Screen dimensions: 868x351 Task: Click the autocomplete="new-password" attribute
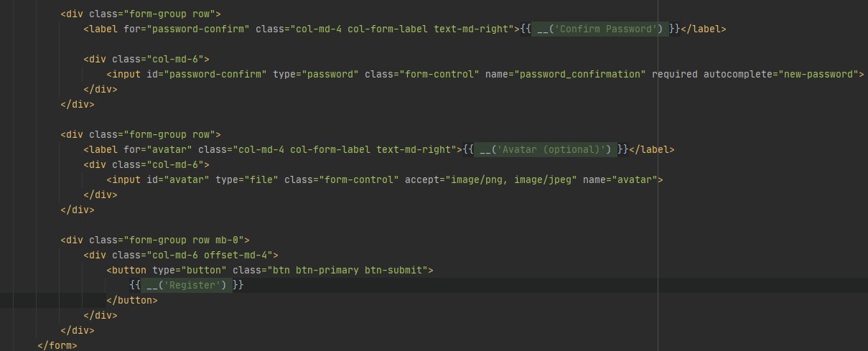(783, 74)
